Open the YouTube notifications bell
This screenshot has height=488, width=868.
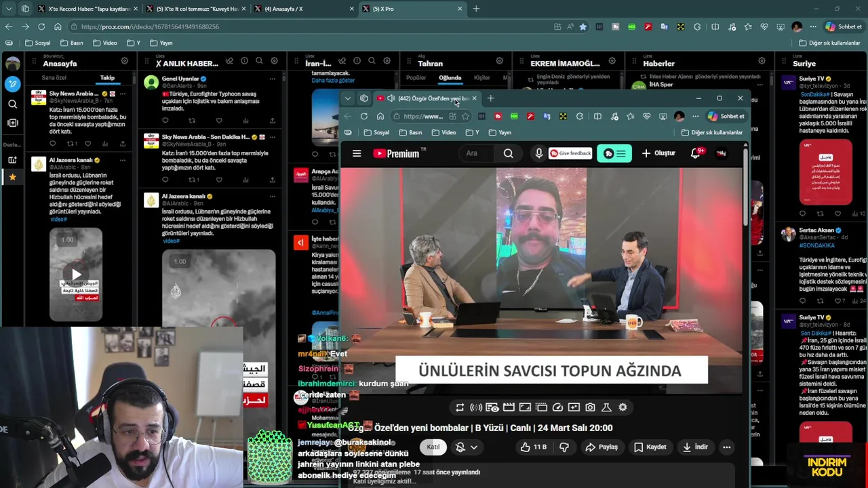[x=695, y=154]
